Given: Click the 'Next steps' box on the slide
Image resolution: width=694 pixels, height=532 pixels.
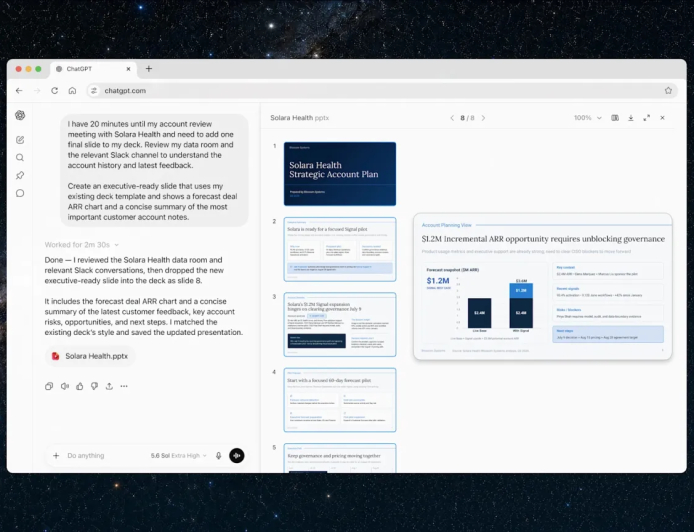Looking at the screenshot, I should (x=608, y=334).
